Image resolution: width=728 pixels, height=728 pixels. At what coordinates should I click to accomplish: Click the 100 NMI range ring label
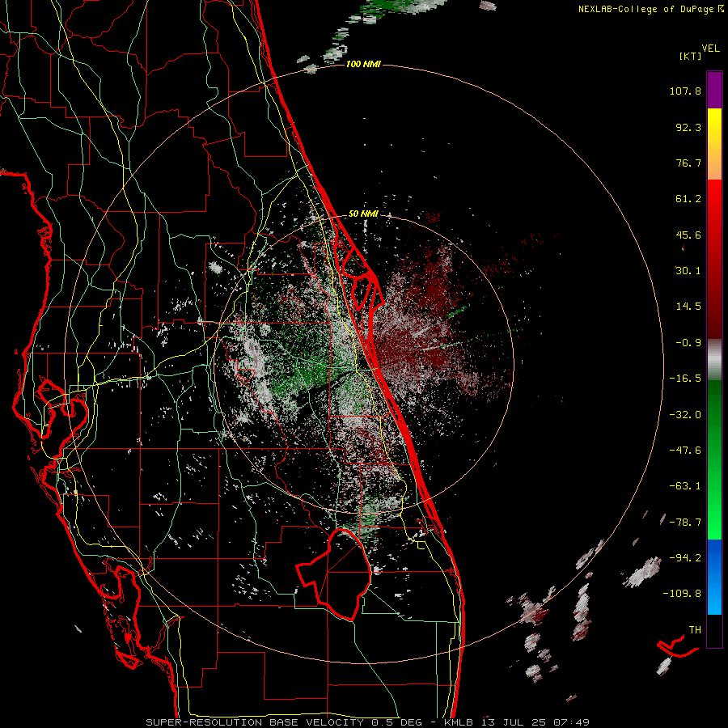(x=363, y=64)
